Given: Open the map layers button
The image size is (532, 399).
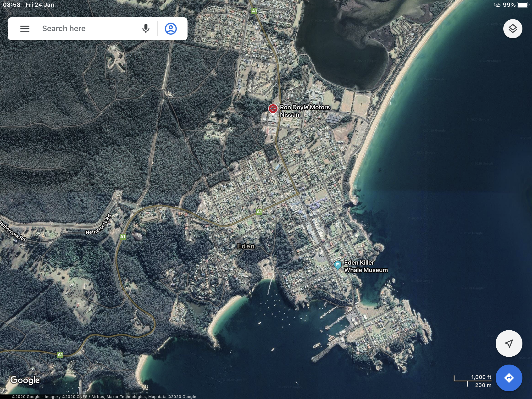Looking at the screenshot, I should pyautogui.click(x=513, y=29).
